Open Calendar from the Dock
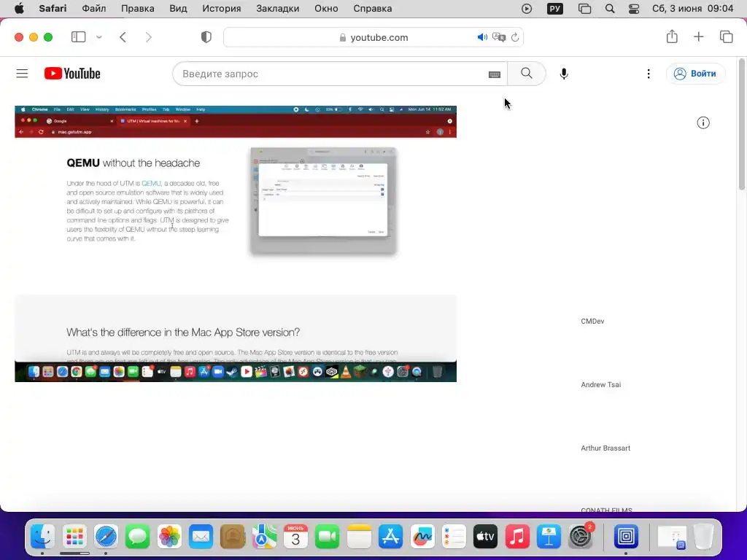The image size is (747, 560). point(295,537)
